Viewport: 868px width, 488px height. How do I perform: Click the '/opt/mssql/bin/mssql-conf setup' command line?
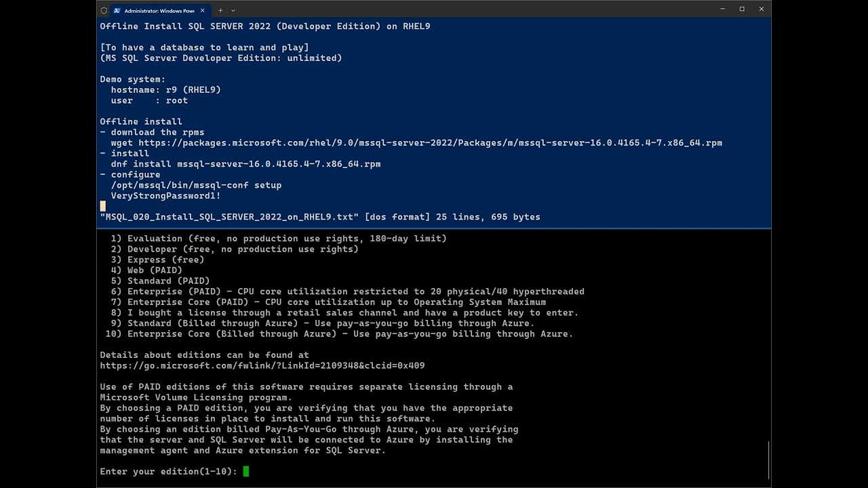click(x=196, y=185)
